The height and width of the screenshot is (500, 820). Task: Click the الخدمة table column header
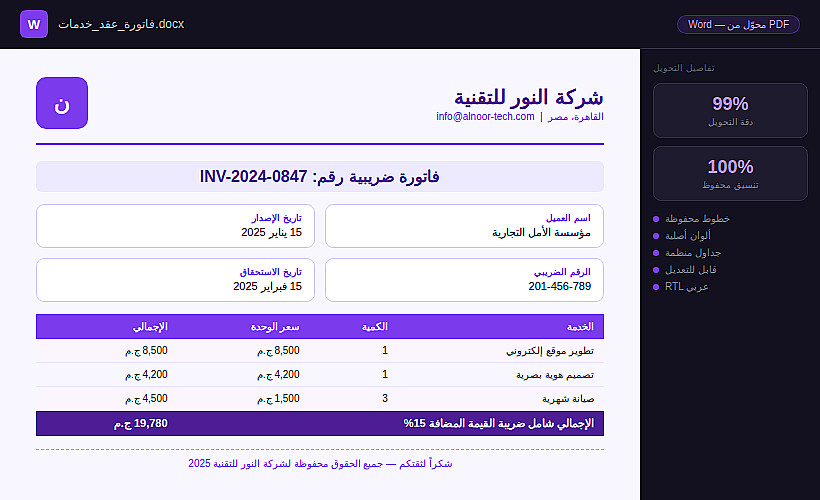[x=580, y=327]
